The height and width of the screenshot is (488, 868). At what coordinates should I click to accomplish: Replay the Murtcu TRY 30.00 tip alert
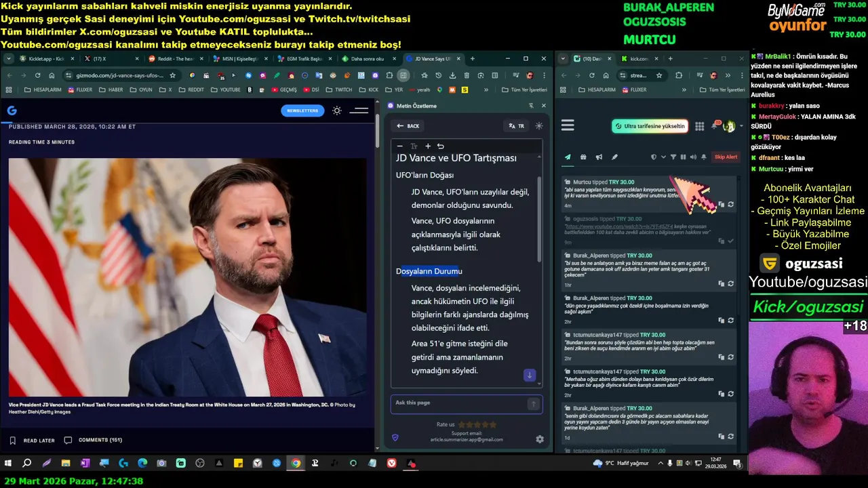(730, 204)
